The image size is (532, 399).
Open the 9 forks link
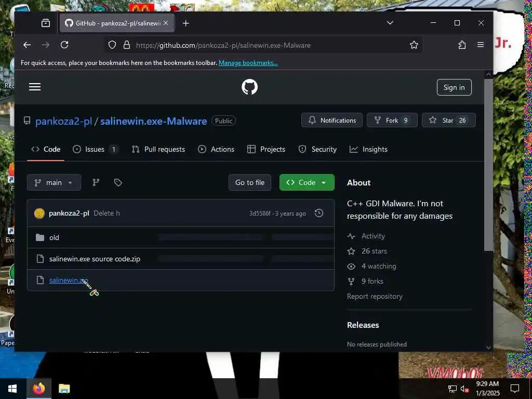pos(372,281)
